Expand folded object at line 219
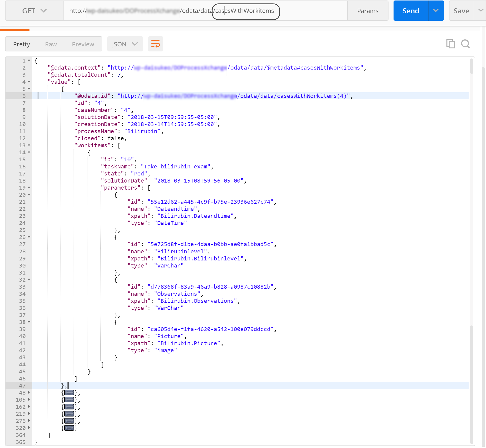The image size is (486, 448). (29, 414)
